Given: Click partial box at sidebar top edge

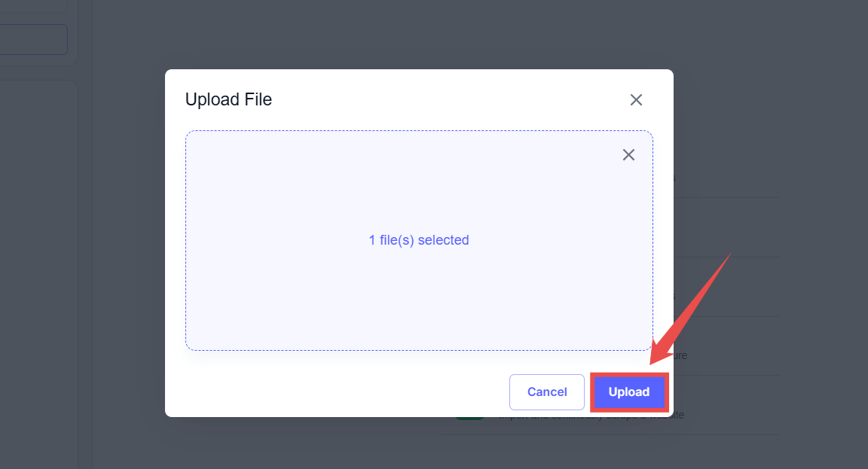Looking at the screenshot, I should tap(34, 6).
